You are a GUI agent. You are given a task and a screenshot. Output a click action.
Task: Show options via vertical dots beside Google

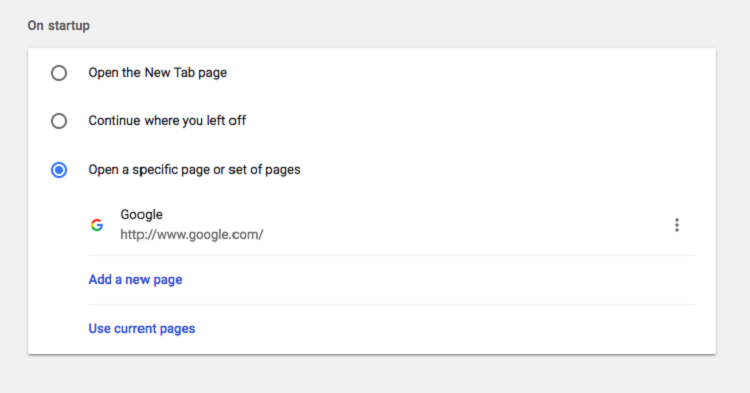[x=676, y=225]
